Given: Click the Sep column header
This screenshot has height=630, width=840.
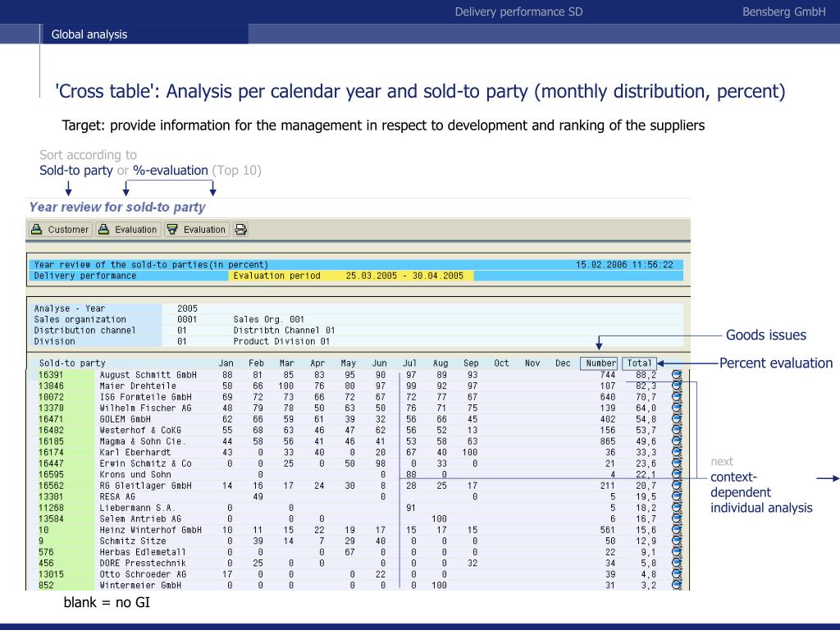Looking at the screenshot, I should 471,363.
